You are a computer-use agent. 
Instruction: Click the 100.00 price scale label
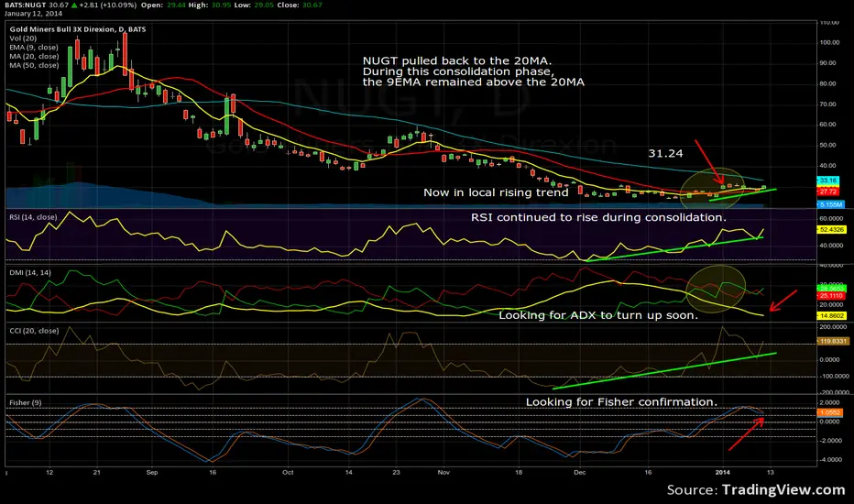coord(829,42)
